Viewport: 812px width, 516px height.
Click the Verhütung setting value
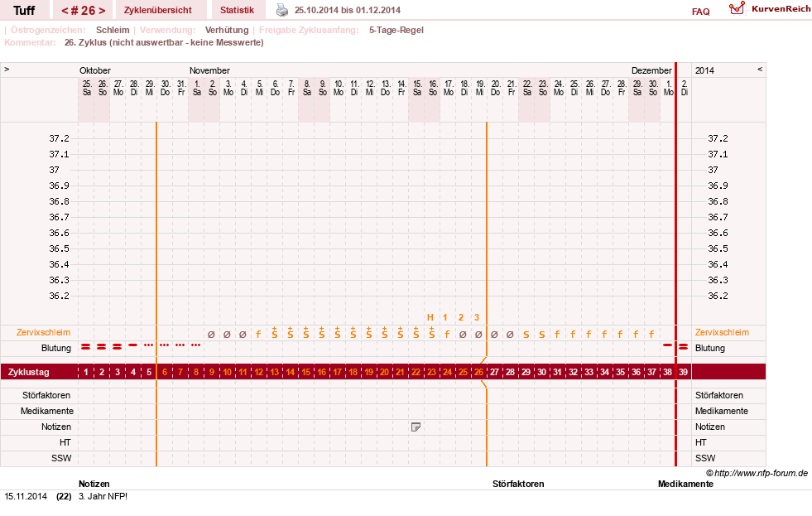(x=227, y=30)
